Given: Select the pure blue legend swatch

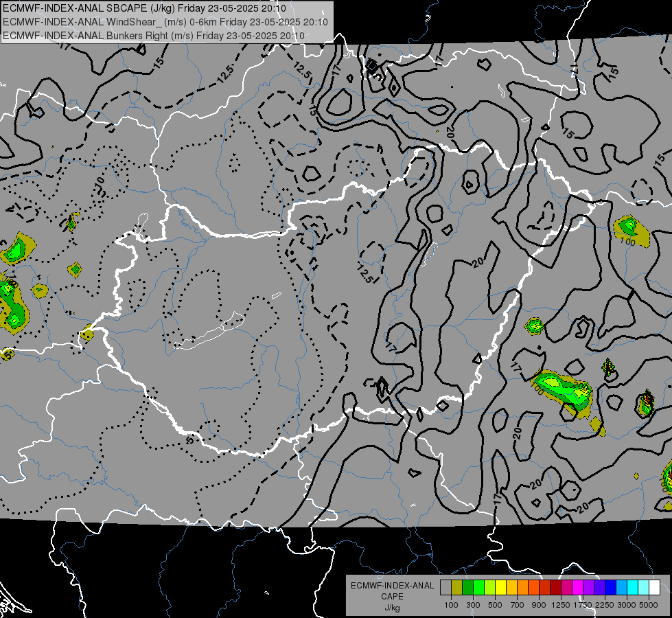Looking at the screenshot, I should click(x=611, y=588).
